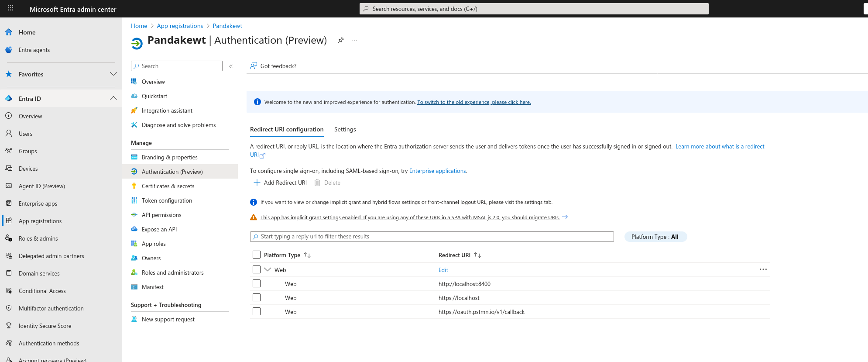Open Certificates & secrets menu item

(168, 186)
